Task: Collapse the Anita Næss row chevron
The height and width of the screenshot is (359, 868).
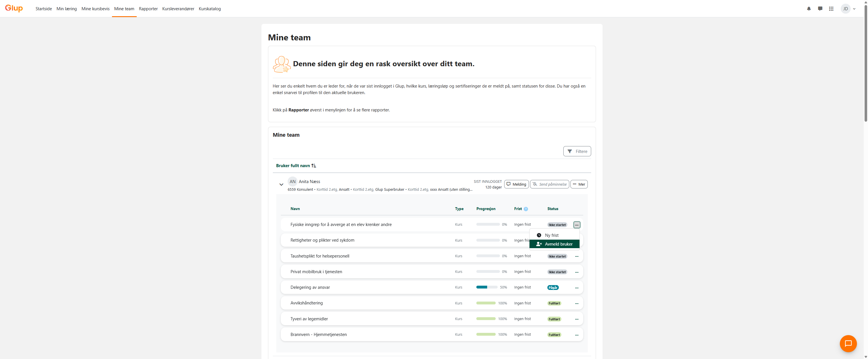Action: [x=281, y=184]
